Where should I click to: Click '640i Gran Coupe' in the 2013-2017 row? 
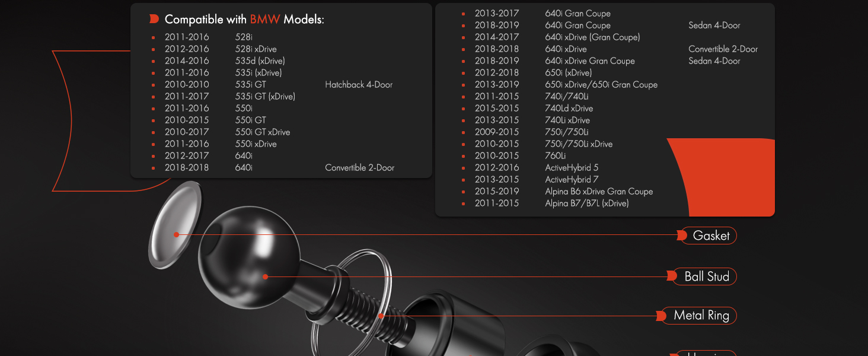click(577, 14)
